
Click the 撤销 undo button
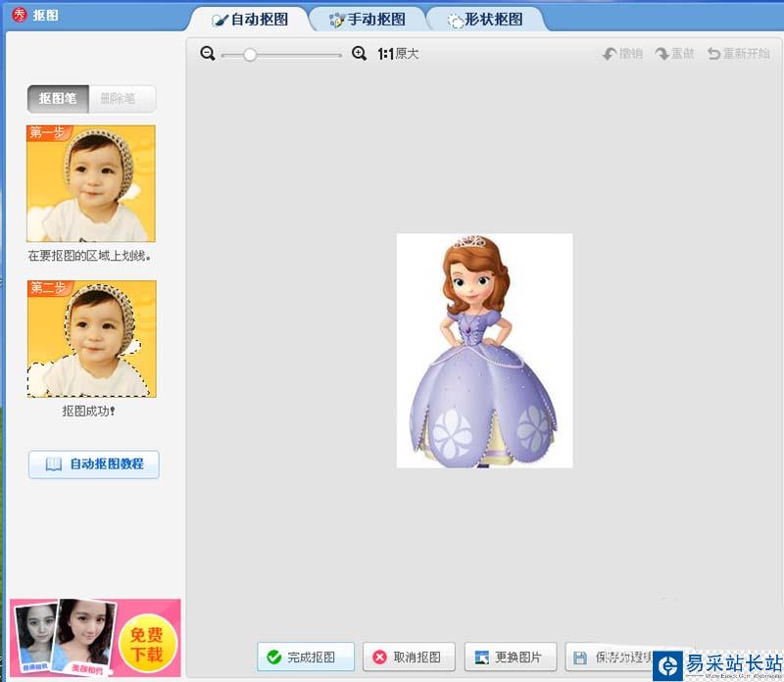click(x=622, y=54)
